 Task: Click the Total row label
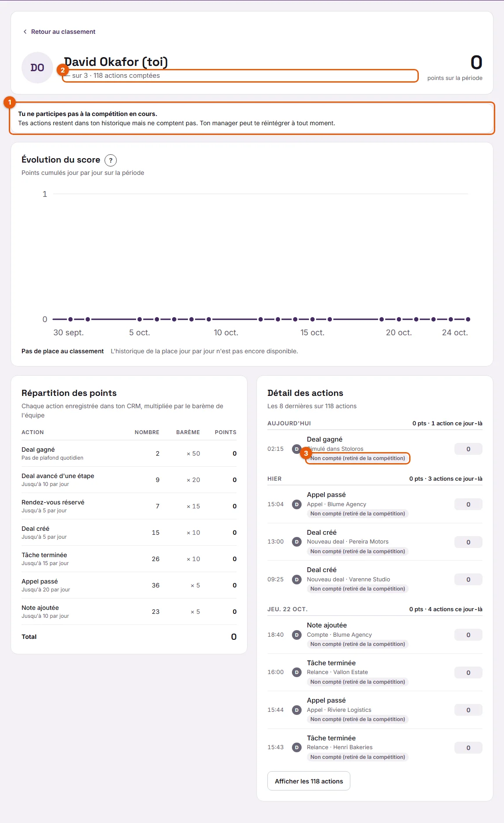[x=29, y=637]
